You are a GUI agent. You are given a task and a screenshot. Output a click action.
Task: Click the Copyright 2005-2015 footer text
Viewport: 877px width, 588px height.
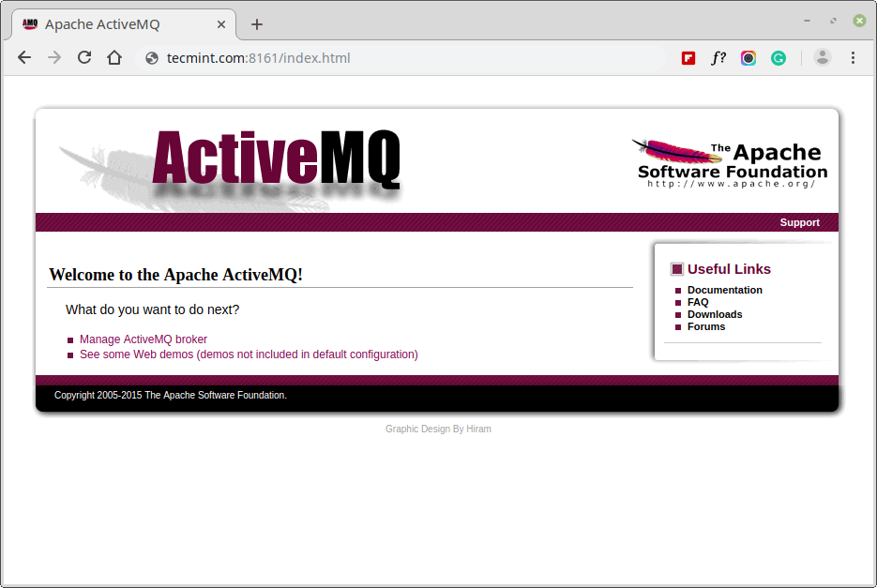171,396
